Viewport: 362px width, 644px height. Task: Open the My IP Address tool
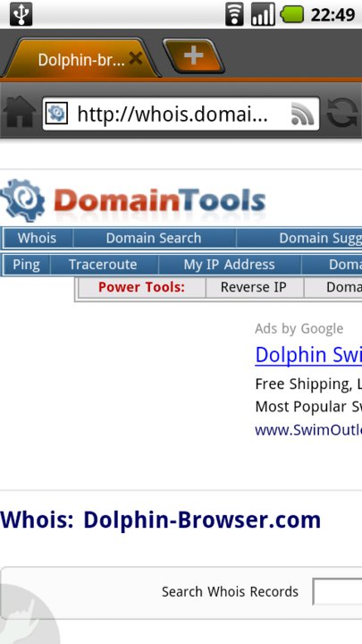point(229,265)
